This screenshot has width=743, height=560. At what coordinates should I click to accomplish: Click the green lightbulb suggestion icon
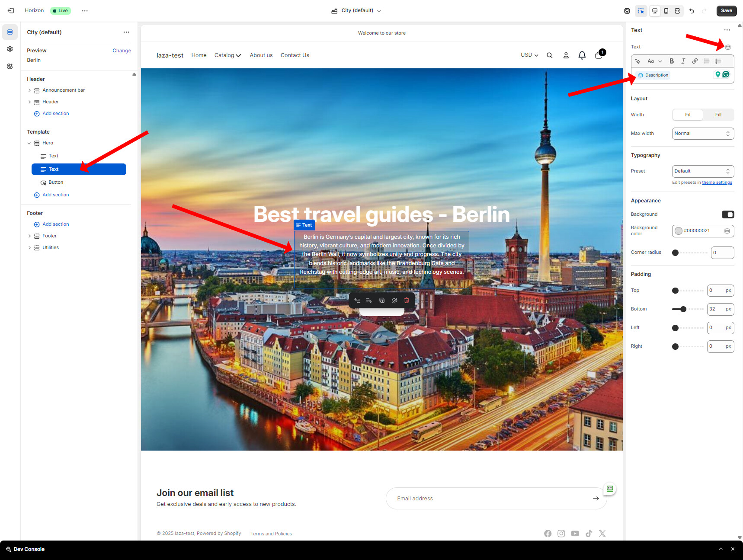(718, 74)
